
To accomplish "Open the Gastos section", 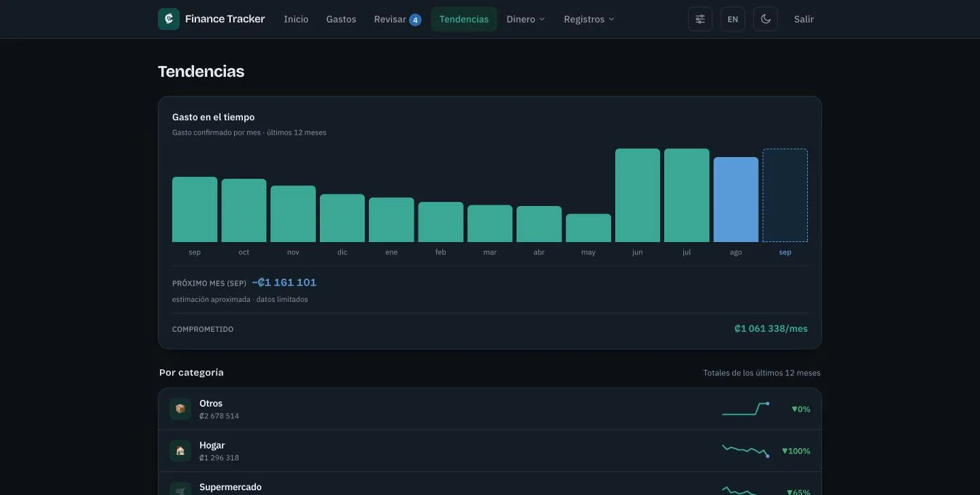I will point(341,19).
